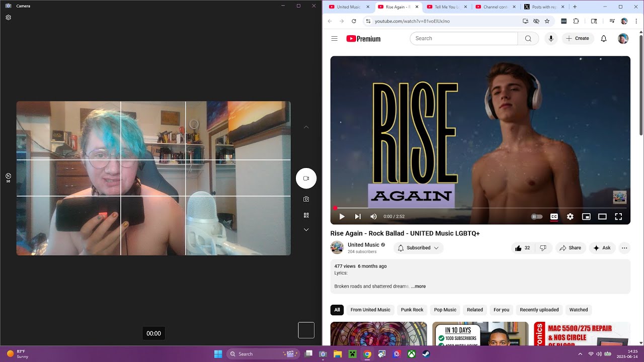Image resolution: width=644 pixels, height=362 pixels.
Task: Open File Explorer from the taskbar
Action: click(338, 354)
